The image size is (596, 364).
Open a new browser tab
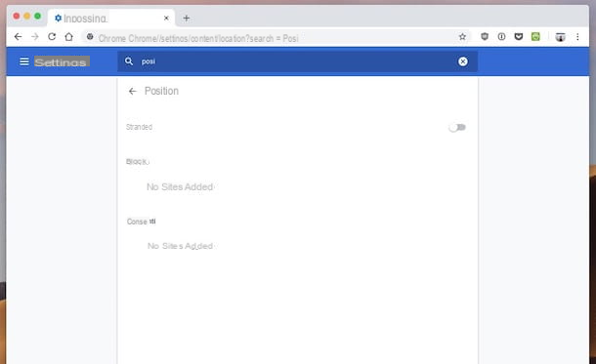pyautogui.click(x=187, y=18)
